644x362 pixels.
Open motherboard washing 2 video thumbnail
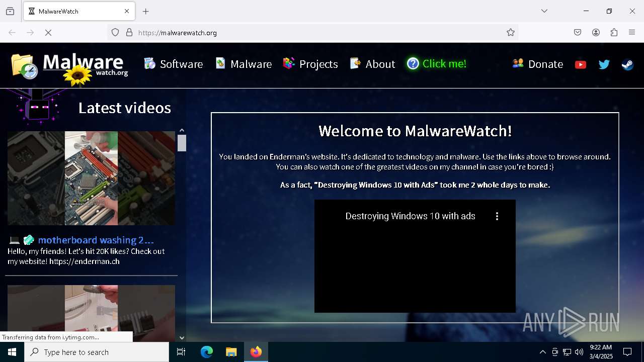click(91, 178)
